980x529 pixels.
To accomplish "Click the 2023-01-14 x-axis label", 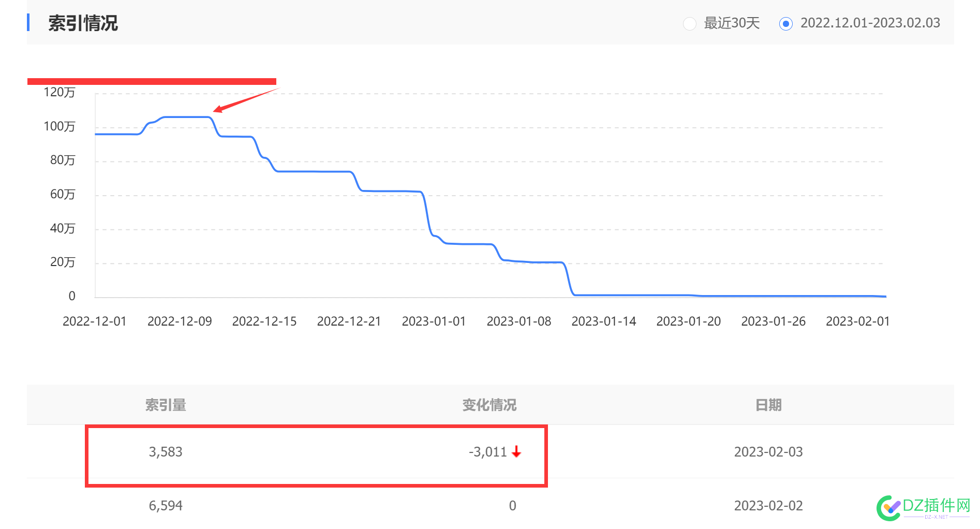I will click(x=604, y=321).
